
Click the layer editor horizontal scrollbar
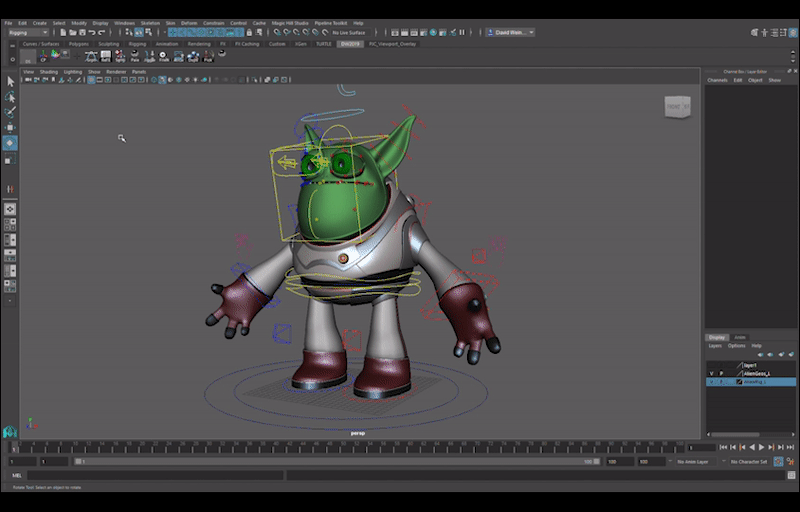[x=735, y=434]
